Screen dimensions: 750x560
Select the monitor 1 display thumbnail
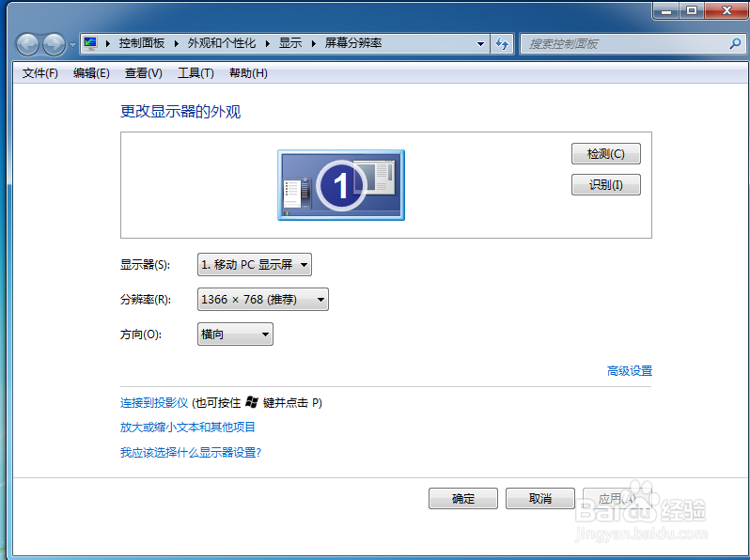click(341, 185)
